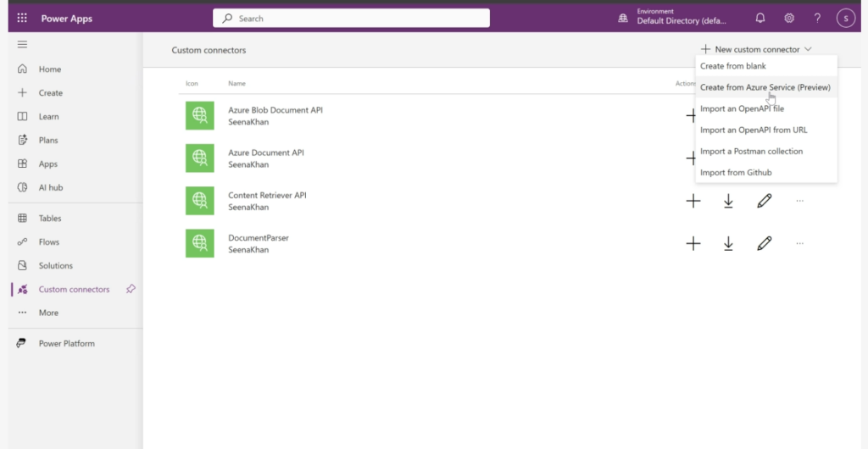The height and width of the screenshot is (449, 868).
Task: Click the search magnifier icon
Action: [227, 19]
